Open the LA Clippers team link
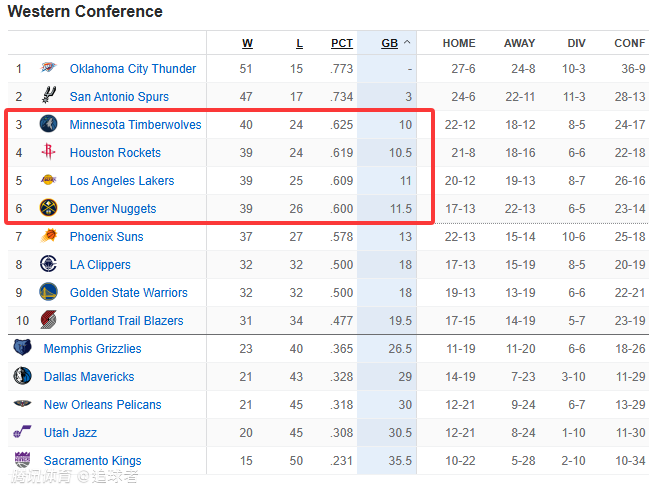 (100, 265)
